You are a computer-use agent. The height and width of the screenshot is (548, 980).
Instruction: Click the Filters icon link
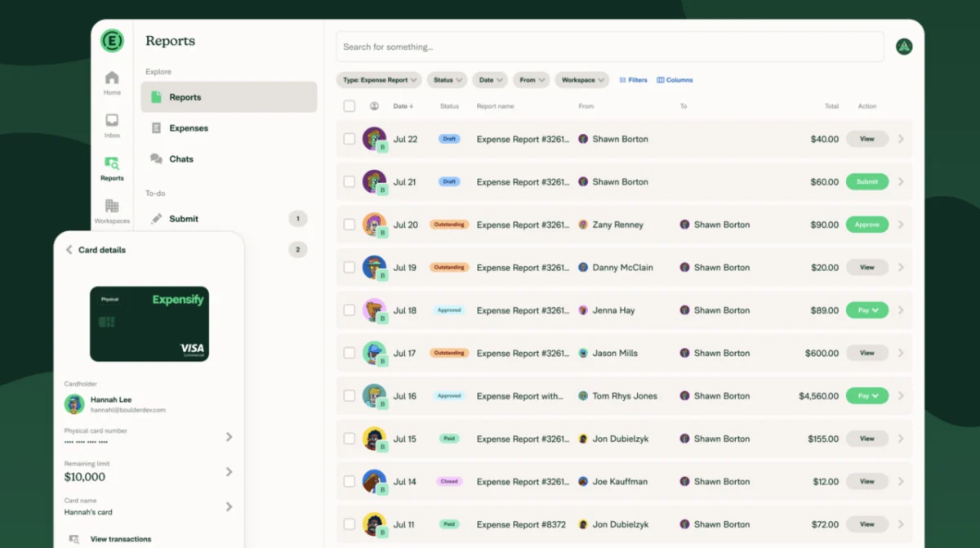[x=633, y=80]
